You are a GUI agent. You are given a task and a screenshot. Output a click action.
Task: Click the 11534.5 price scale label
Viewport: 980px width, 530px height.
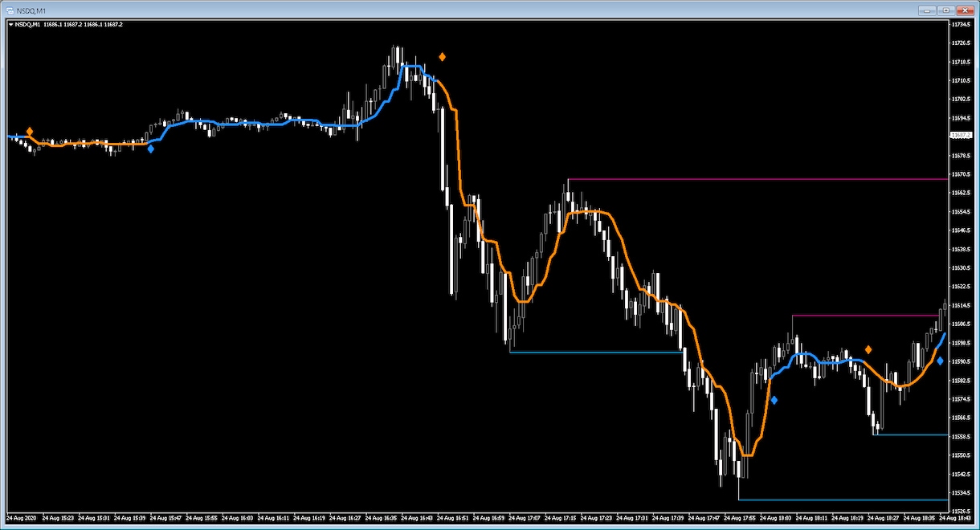click(961, 492)
